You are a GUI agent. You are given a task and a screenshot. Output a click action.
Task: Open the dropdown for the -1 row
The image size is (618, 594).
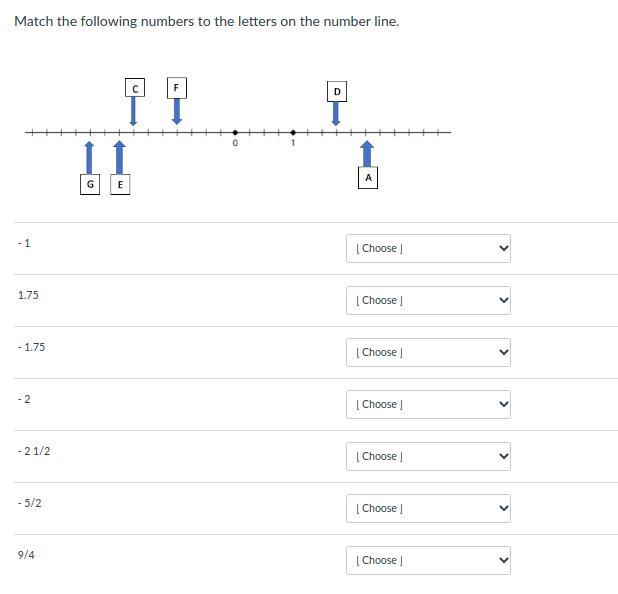coord(428,248)
